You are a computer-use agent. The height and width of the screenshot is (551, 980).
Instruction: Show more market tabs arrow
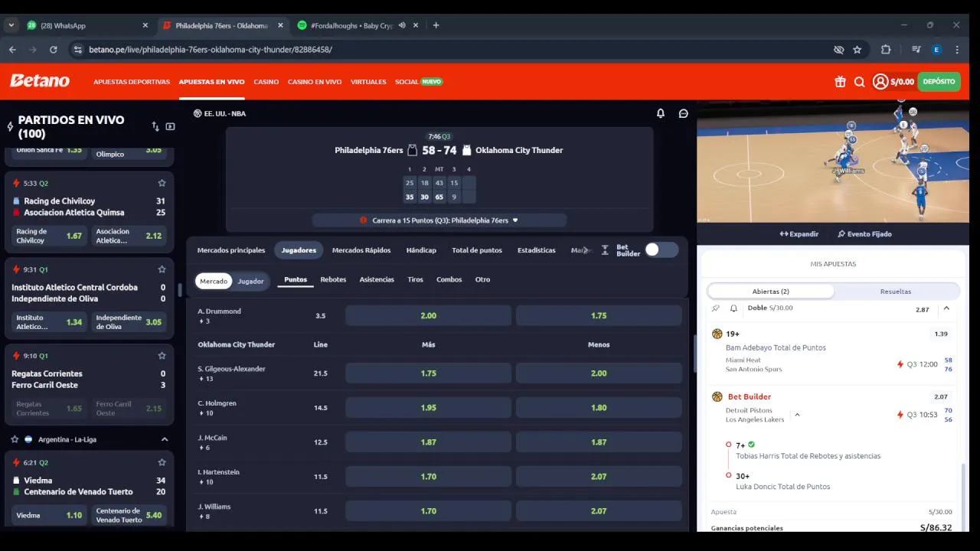tap(586, 250)
